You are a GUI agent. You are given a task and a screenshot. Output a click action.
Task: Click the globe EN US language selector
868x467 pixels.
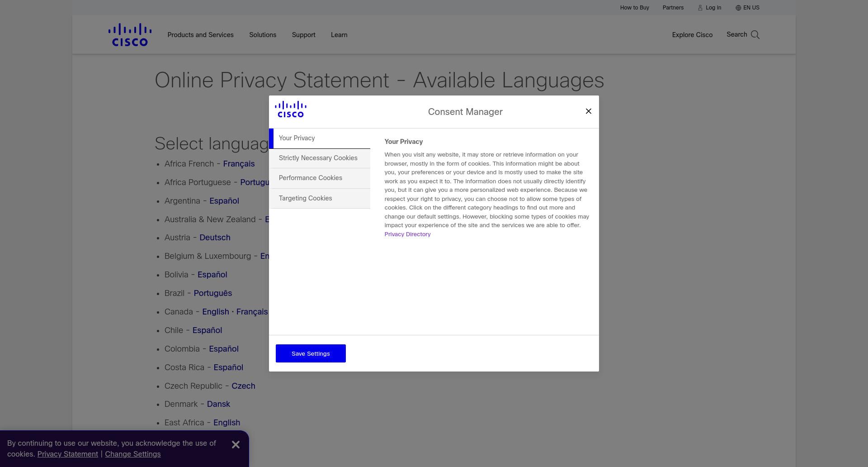pos(747,8)
